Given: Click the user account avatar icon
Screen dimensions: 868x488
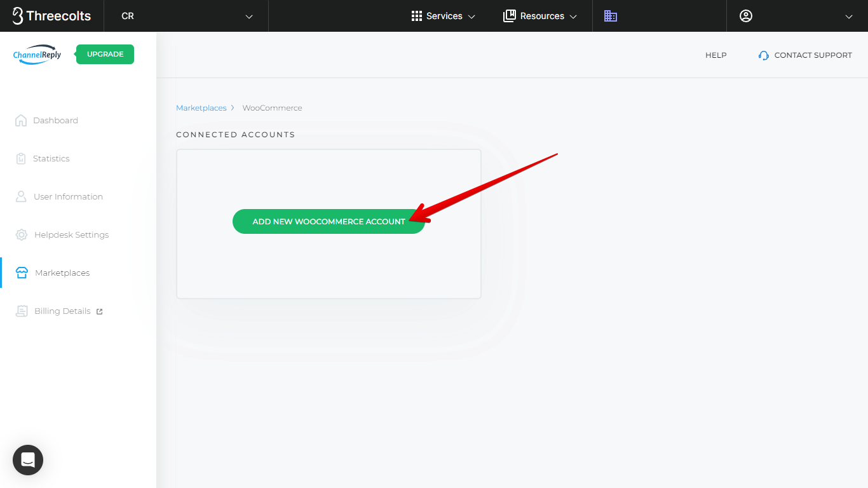Looking at the screenshot, I should coord(746,16).
